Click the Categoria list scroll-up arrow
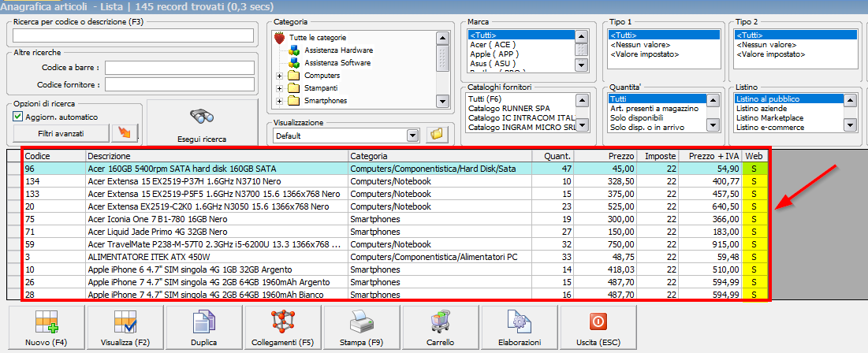The width and height of the screenshot is (868, 353). [x=442, y=38]
